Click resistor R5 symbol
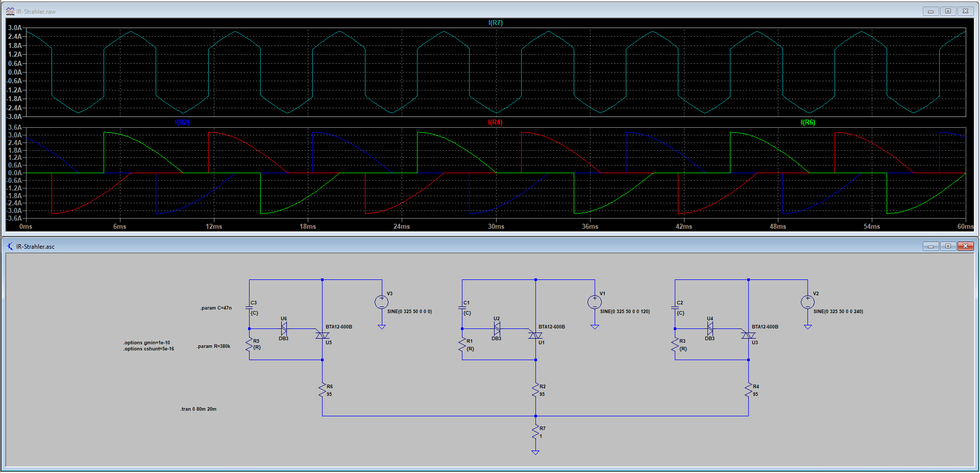 [249, 345]
